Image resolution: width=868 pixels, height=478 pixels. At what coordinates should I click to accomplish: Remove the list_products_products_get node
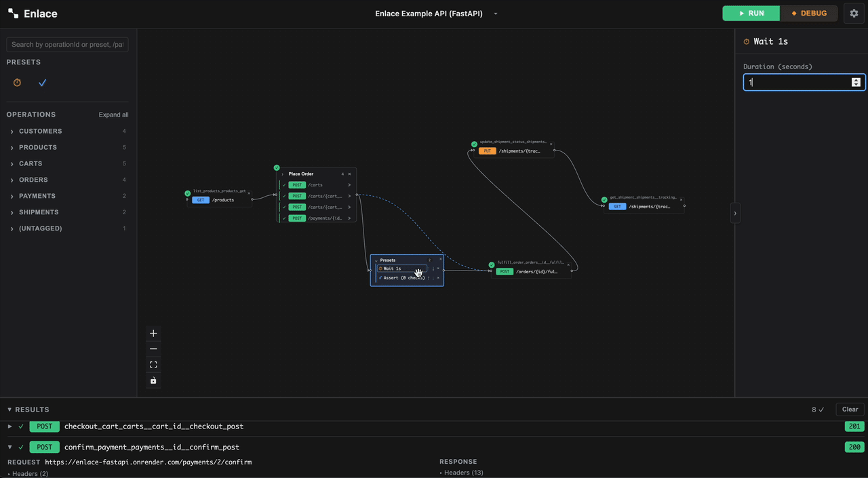tap(249, 193)
